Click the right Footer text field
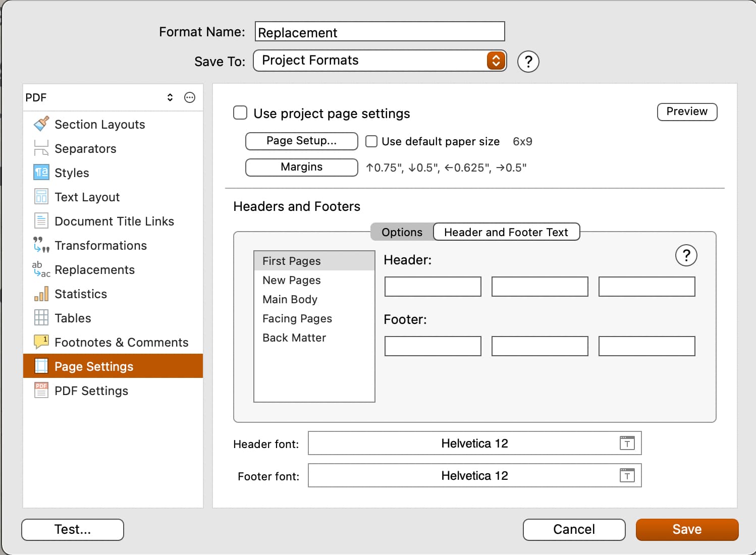 pos(647,346)
